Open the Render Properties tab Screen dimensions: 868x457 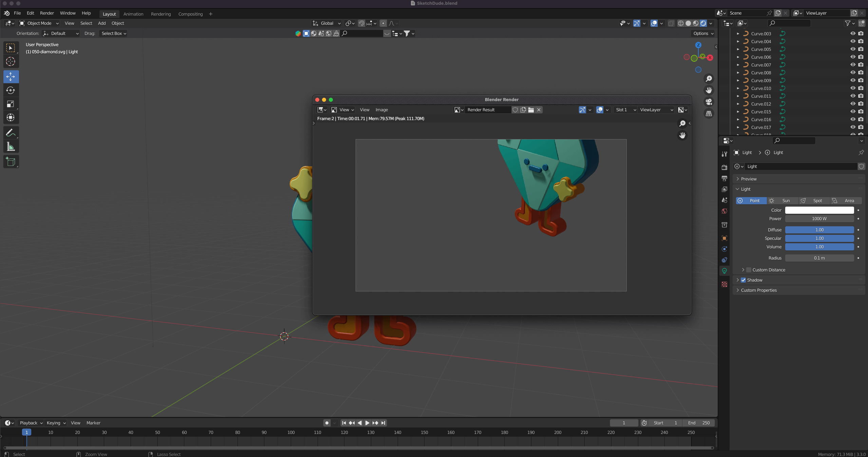pyautogui.click(x=724, y=167)
